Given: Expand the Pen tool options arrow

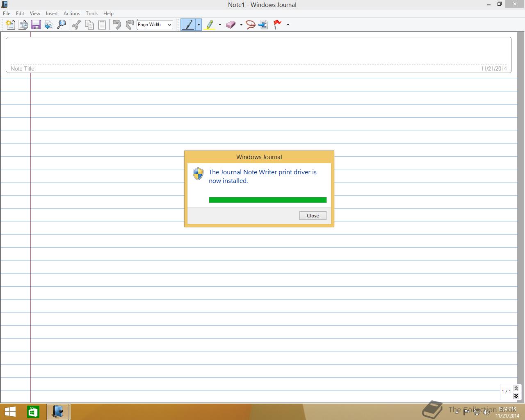Looking at the screenshot, I should 199,25.
